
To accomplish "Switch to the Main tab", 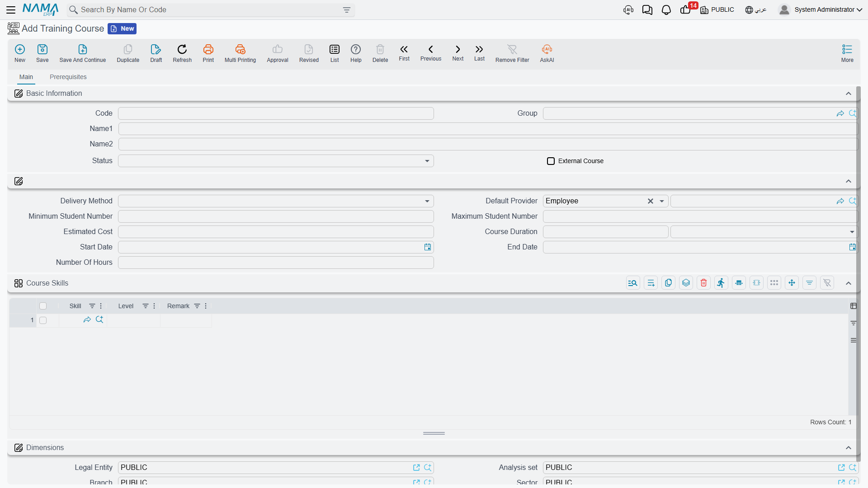I will click(x=26, y=77).
